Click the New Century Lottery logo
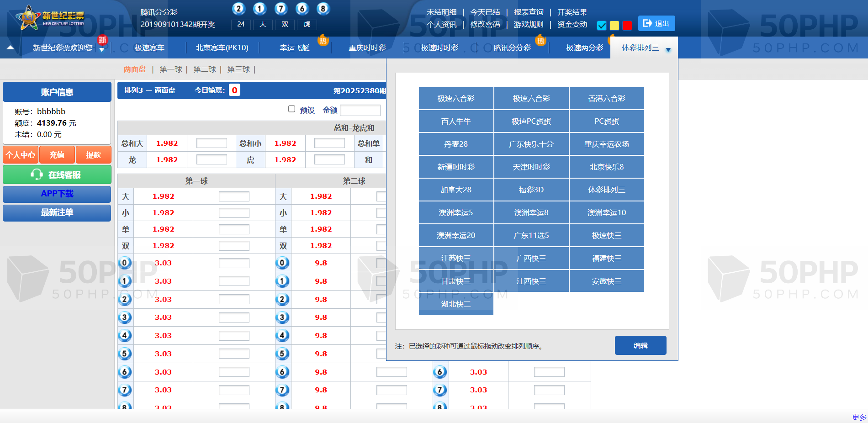The width and height of the screenshot is (868, 423). point(50,18)
